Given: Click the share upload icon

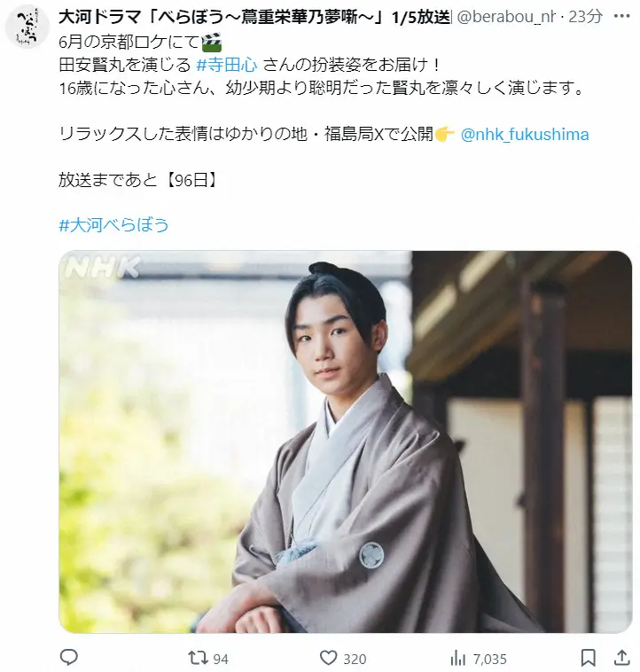Looking at the screenshot, I should click(621, 658).
